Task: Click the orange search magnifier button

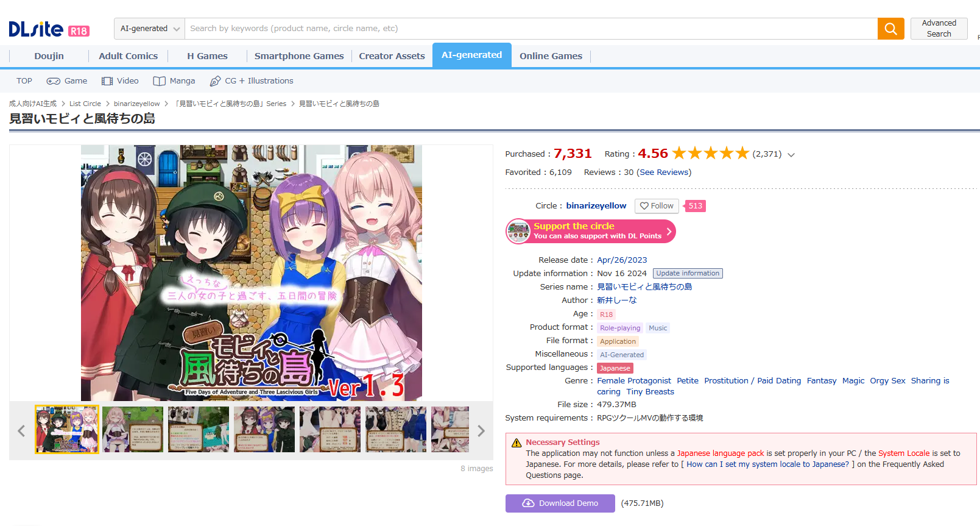Action: click(x=890, y=29)
